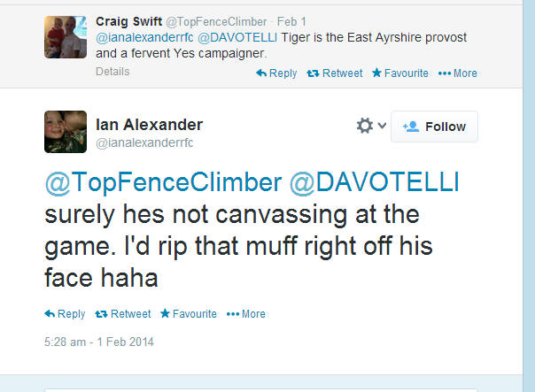Reply to Craig Swift's tweet

point(276,73)
